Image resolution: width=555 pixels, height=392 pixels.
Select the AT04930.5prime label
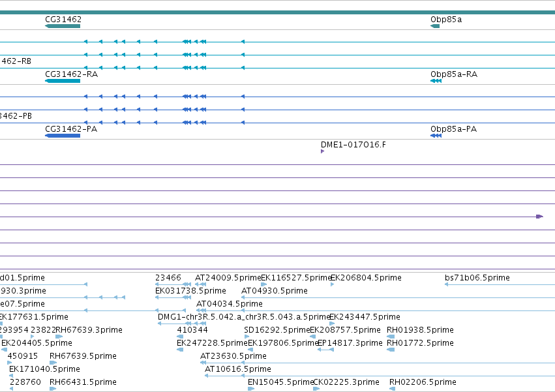(x=275, y=291)
